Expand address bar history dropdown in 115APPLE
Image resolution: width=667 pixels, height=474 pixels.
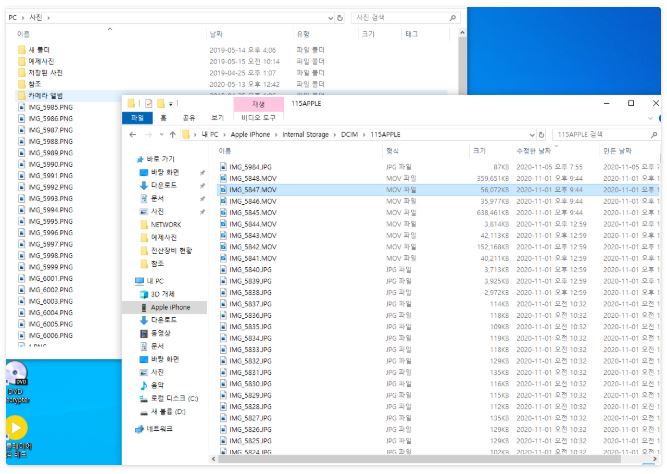click(x=532, y=135)
